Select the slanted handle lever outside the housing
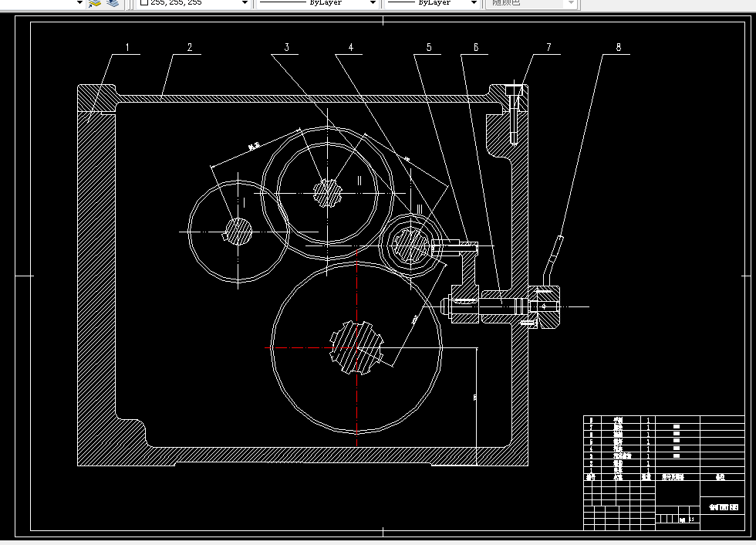The width and height of the screenshot is (756, 545). 552,260
